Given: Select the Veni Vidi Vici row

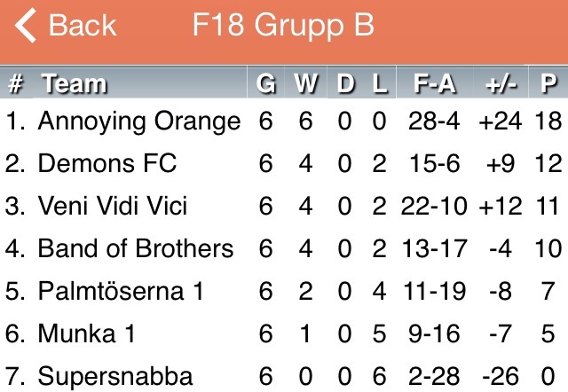Looking at the screenshot, I should coord(284,207).
